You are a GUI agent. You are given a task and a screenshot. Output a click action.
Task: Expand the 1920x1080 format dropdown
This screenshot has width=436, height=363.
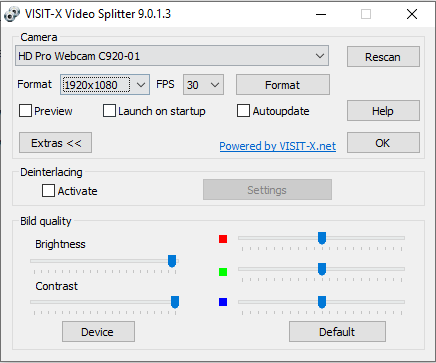[105, 85]
